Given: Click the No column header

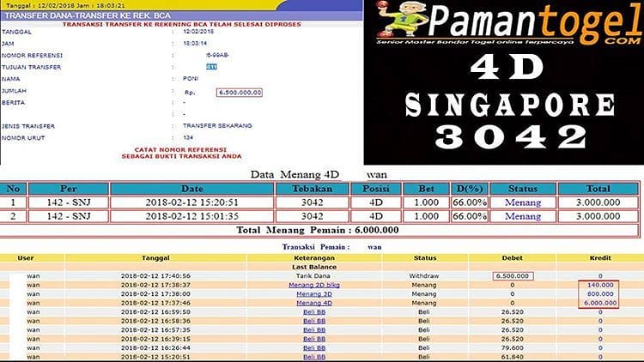Looking at the screenshot, I should click(13, 189).
